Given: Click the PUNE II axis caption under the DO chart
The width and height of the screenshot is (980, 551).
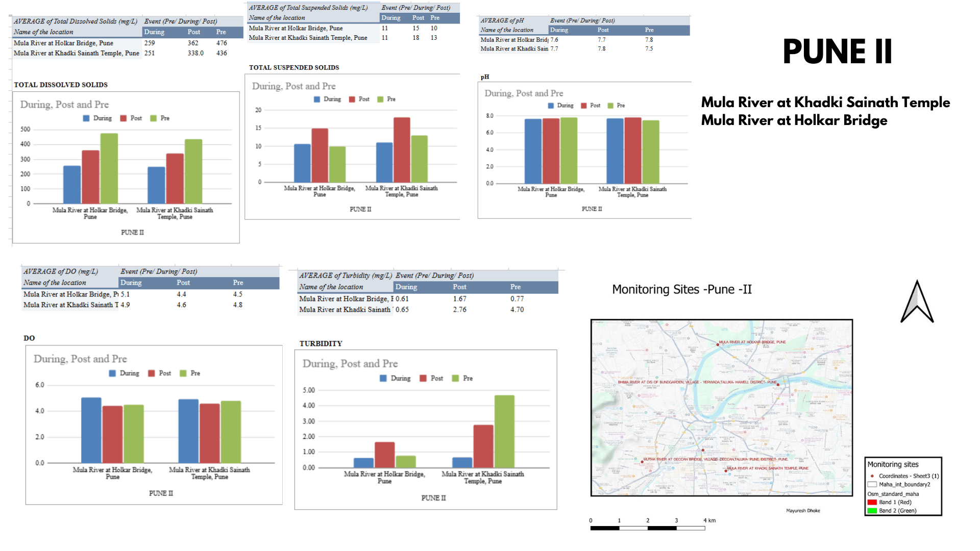Looking at the screenshot, I should pos(161,493).
